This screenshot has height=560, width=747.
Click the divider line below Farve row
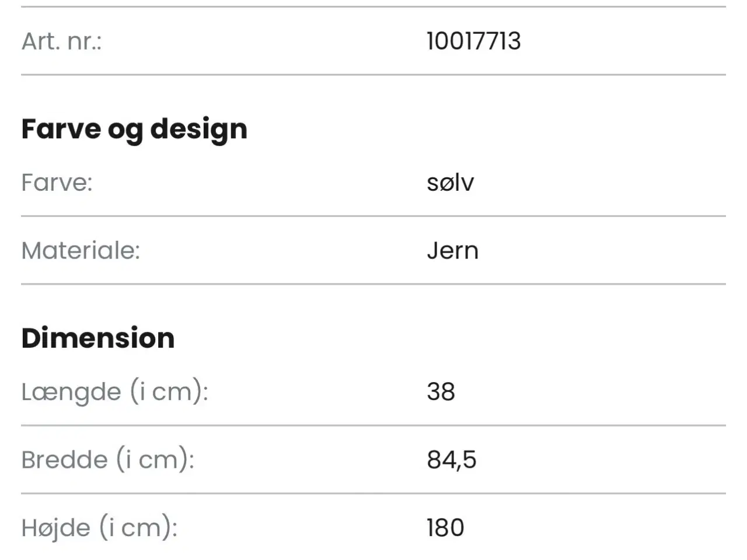(x=373, y=216)
